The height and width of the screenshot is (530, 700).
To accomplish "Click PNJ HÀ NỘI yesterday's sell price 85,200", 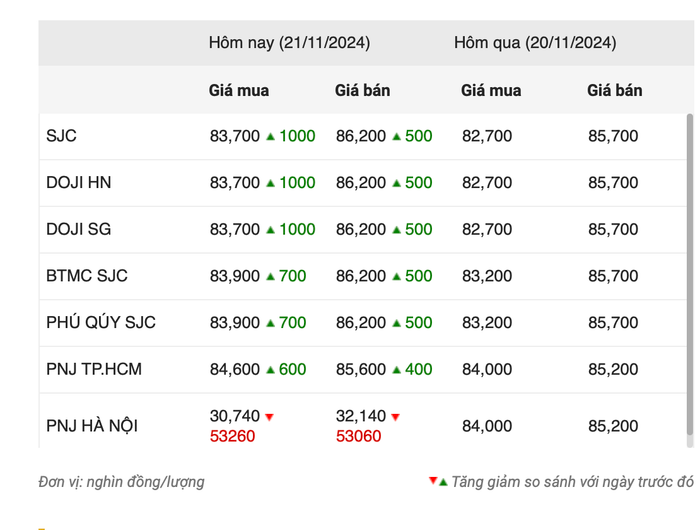I will pyautogui.click(x=613, y=426).
